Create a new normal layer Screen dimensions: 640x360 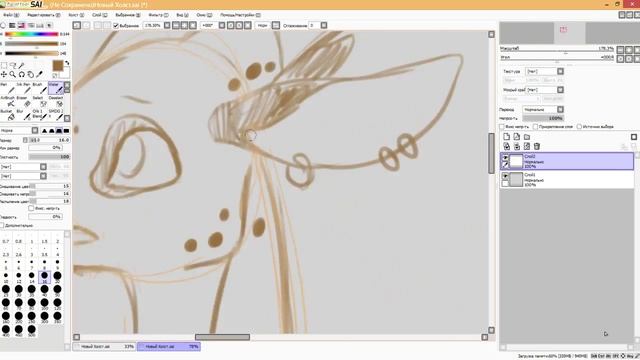coord(507,137)
